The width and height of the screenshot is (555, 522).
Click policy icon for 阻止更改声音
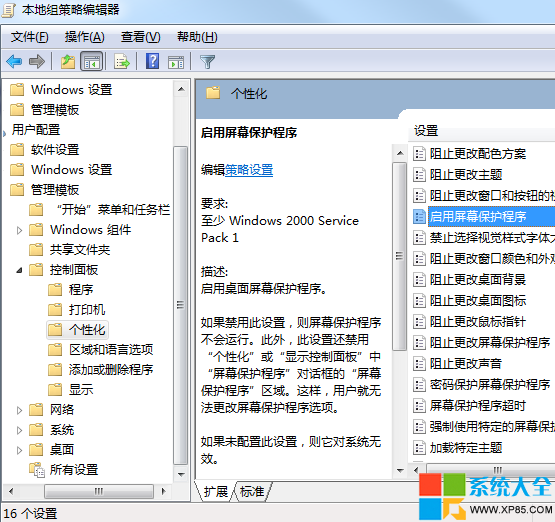click(419, 363)
